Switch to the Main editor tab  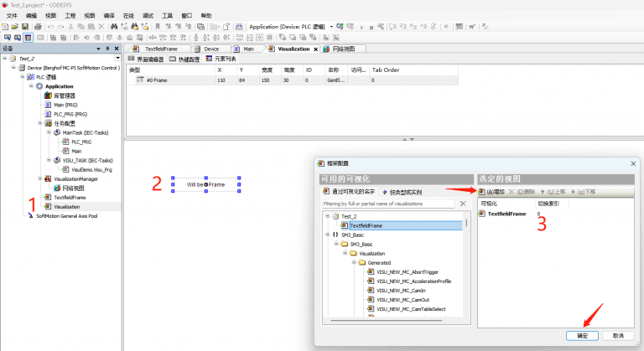coord(248,49)
